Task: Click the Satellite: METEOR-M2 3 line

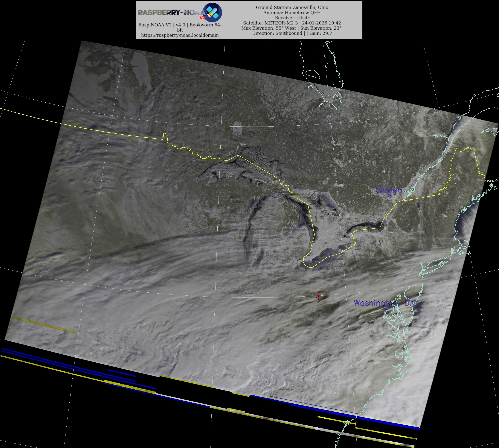Action: point(292,23)
